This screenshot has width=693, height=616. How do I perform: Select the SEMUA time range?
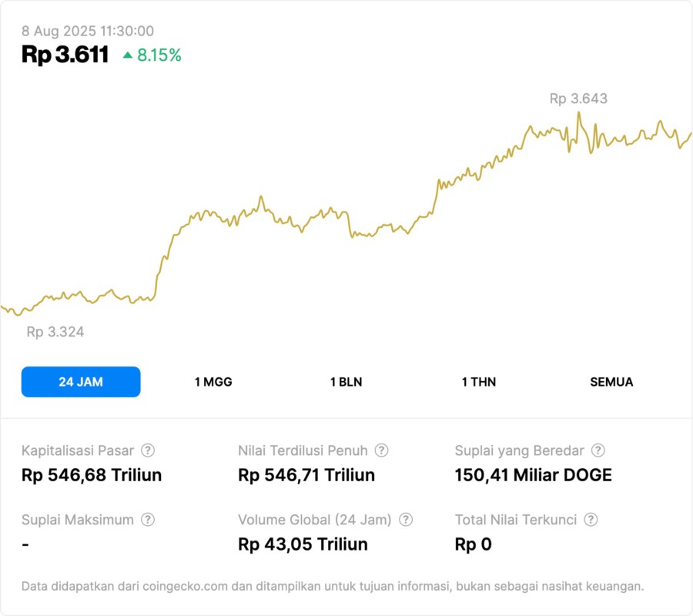point(611,382)
